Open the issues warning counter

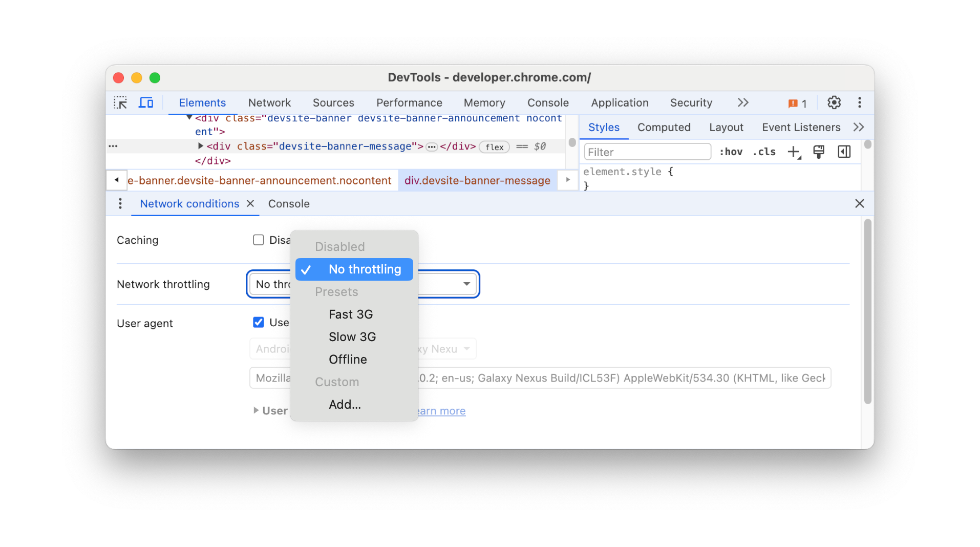click(x=797, y=103)
